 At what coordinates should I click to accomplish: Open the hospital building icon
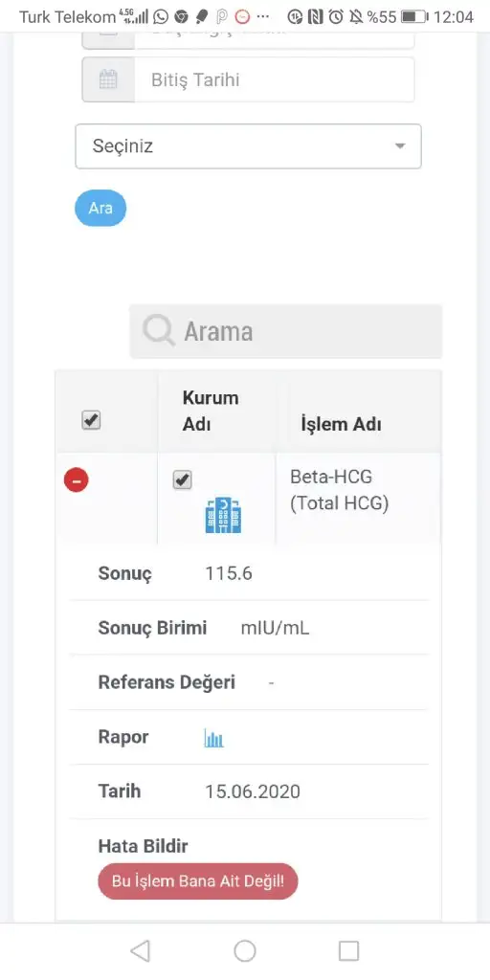(x=223, y=515)
